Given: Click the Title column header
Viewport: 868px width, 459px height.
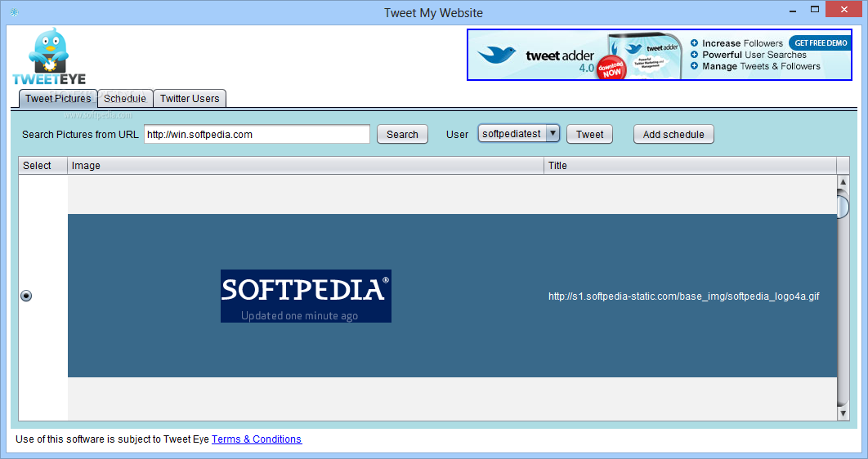Looking at the screenshot, I should point(691,165).
